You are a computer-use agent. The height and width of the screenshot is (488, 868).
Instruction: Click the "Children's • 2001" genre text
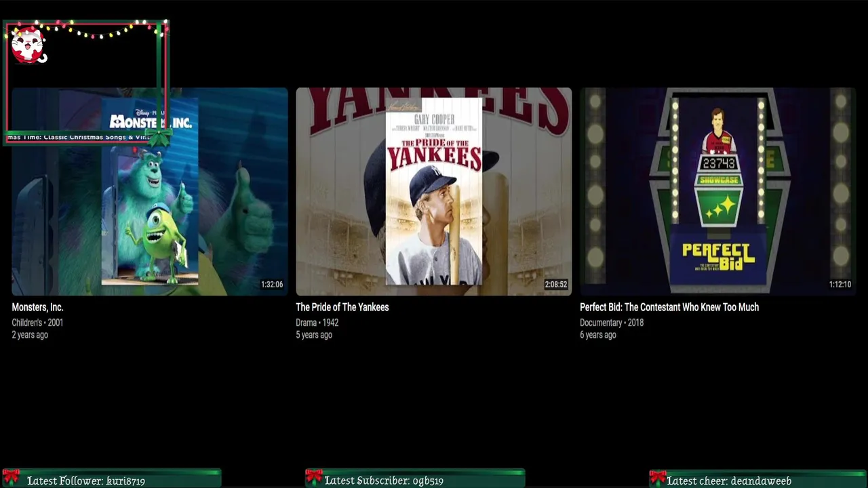[x=37, y=323]
